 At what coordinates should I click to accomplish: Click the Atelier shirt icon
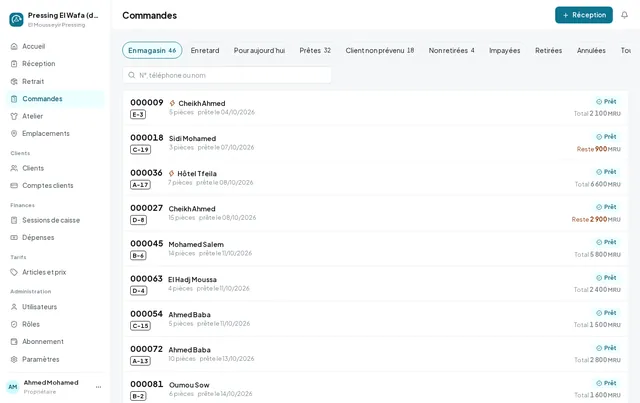(14, 116)
